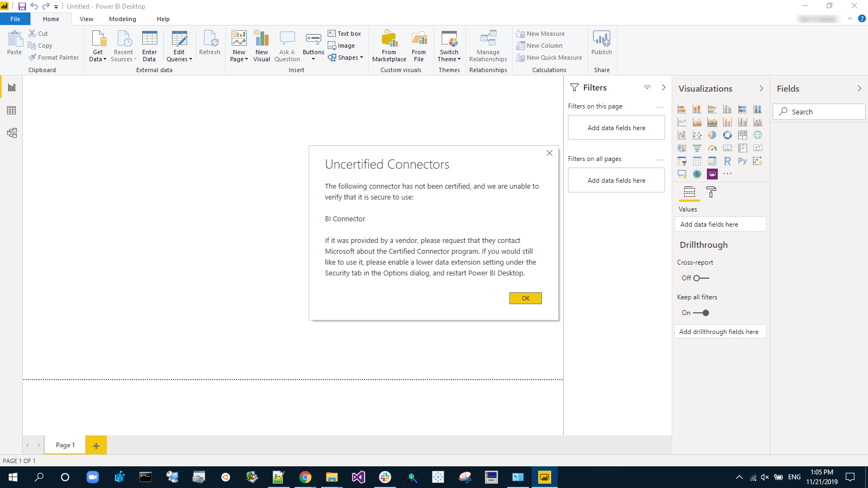
Task: Select the gauge visual
Action: [x=712, y=148]
